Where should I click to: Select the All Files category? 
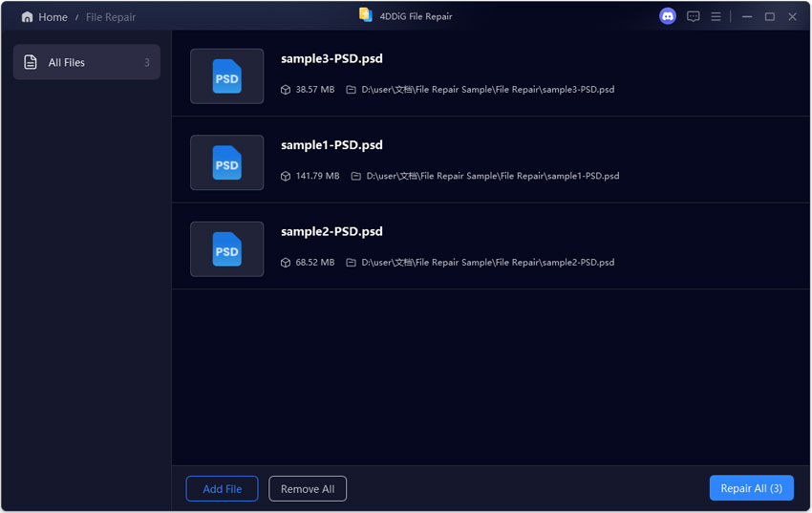click(87, 62)
